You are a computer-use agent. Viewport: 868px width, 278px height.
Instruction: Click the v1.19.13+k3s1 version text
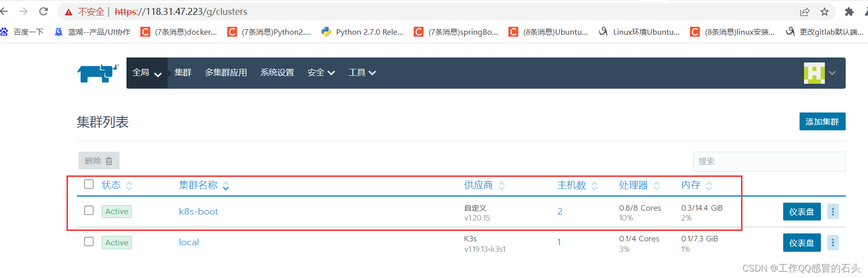pyautogui.click(x=485, y=249)
